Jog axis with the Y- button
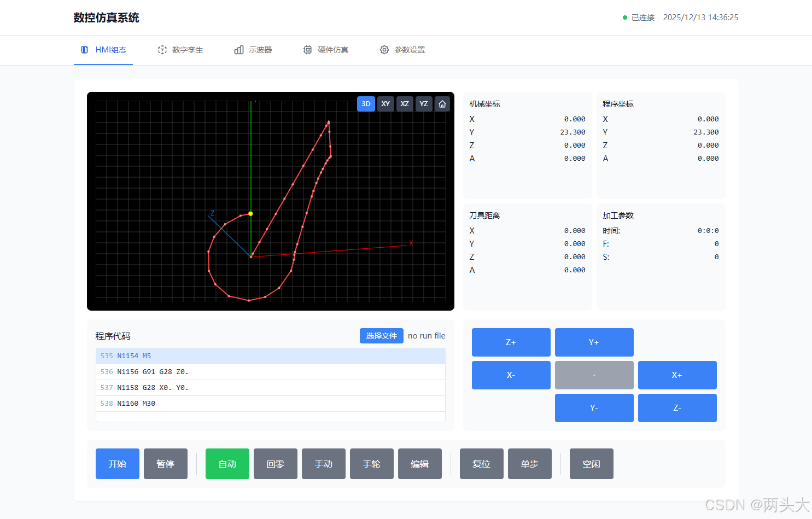 tap(594, 408)
